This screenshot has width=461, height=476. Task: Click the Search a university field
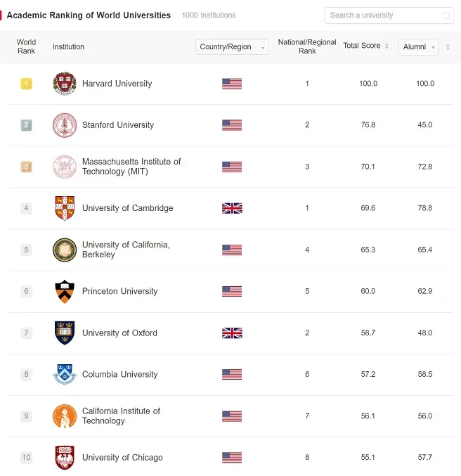click(x=389, y=15)
